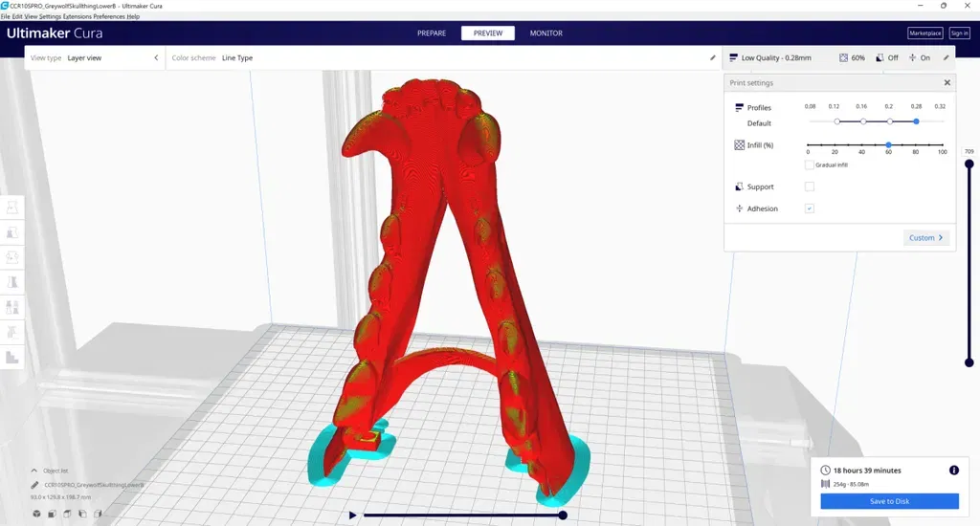The width and height of the screenshot is (980, 526).
Task: Select the Mirror tool in left toolbar
Action: point(11,282)
